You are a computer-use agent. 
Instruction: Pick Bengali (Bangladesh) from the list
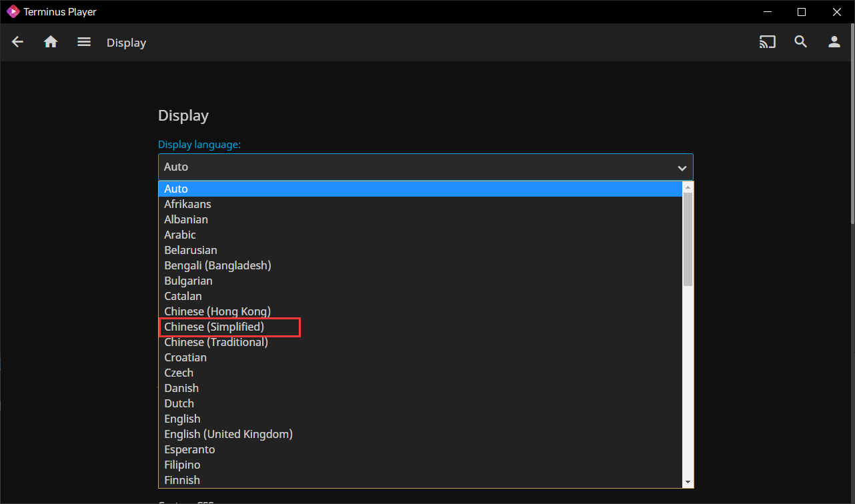pos(217,265)
